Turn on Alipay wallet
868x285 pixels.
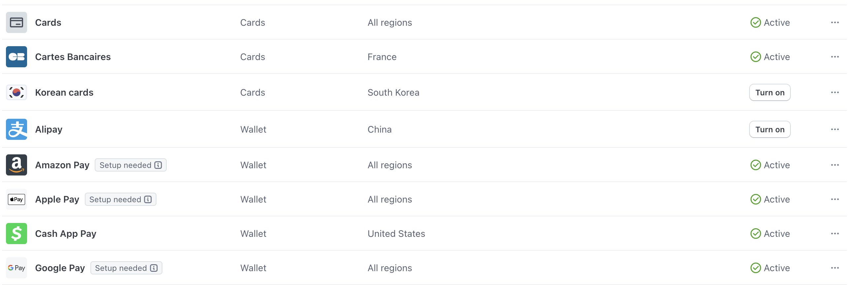coord(770,129)
